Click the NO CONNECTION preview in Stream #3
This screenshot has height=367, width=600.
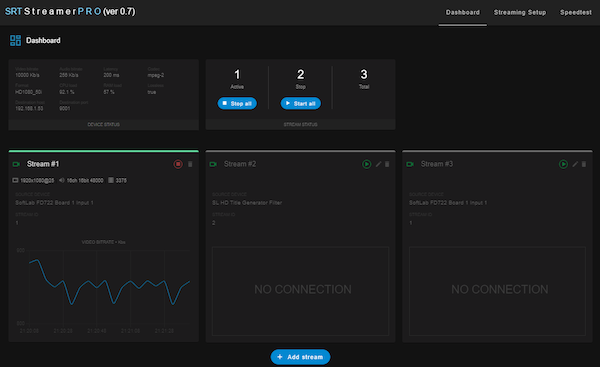pyautogui.click(x=497, y=291)
